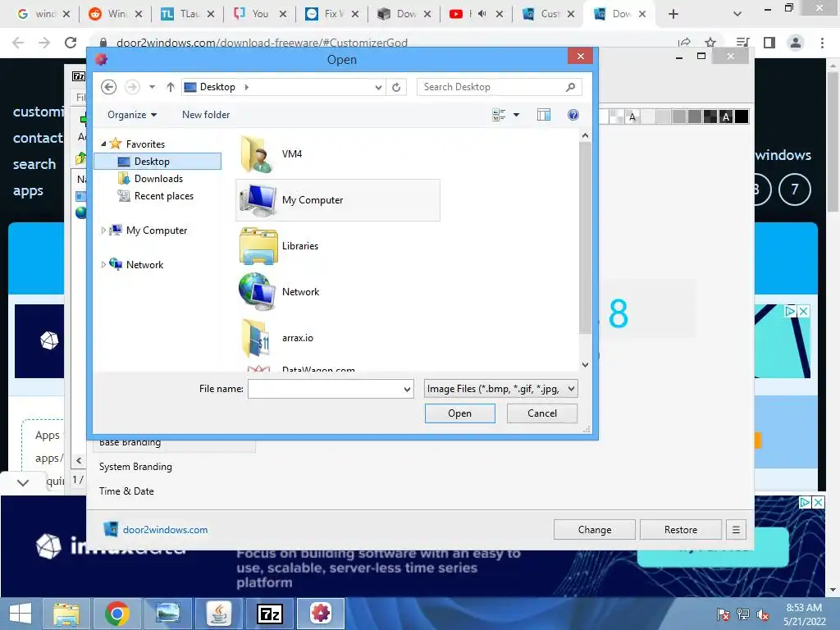Bookmark this page with the star
840x630 pixels.
click(x=710, y=43)
